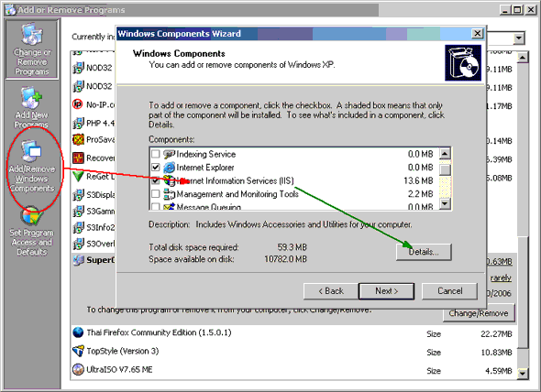This screenshot has height=392, width=541.
Task: Enable the Indexing Service checkbox
Action: coord(156,154)
